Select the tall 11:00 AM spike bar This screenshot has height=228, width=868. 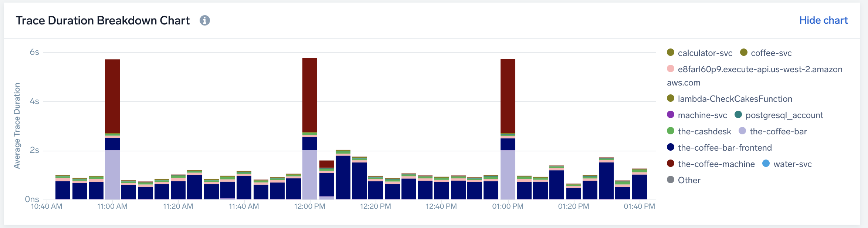click(x=112, y=96)
